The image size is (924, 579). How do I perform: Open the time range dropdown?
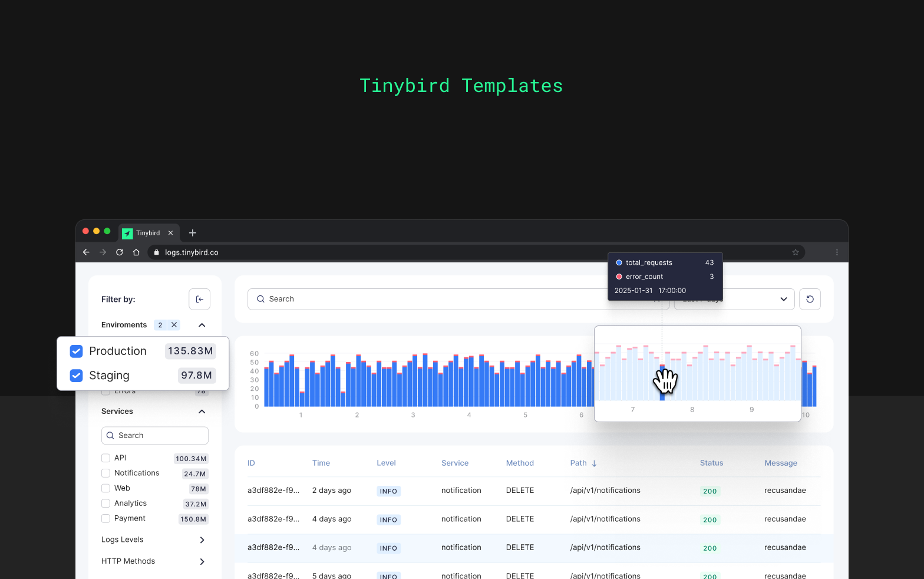[734, 299]
